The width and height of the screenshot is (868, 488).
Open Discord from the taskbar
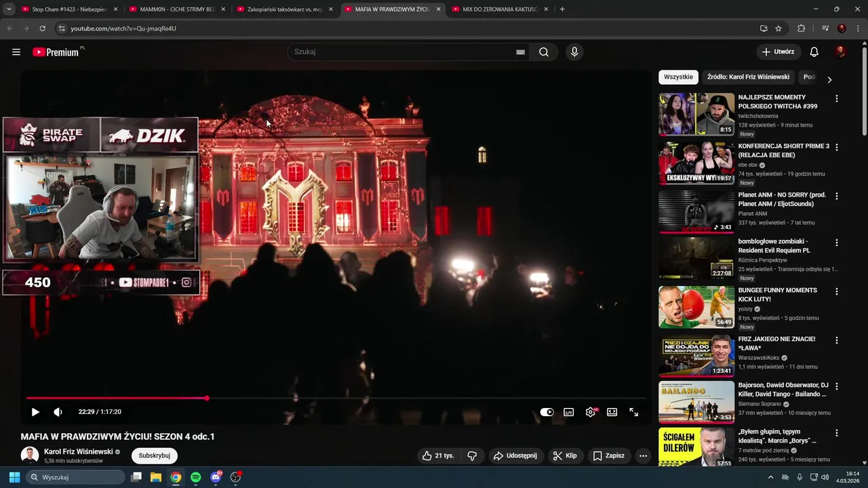click(x=216, y=477)
